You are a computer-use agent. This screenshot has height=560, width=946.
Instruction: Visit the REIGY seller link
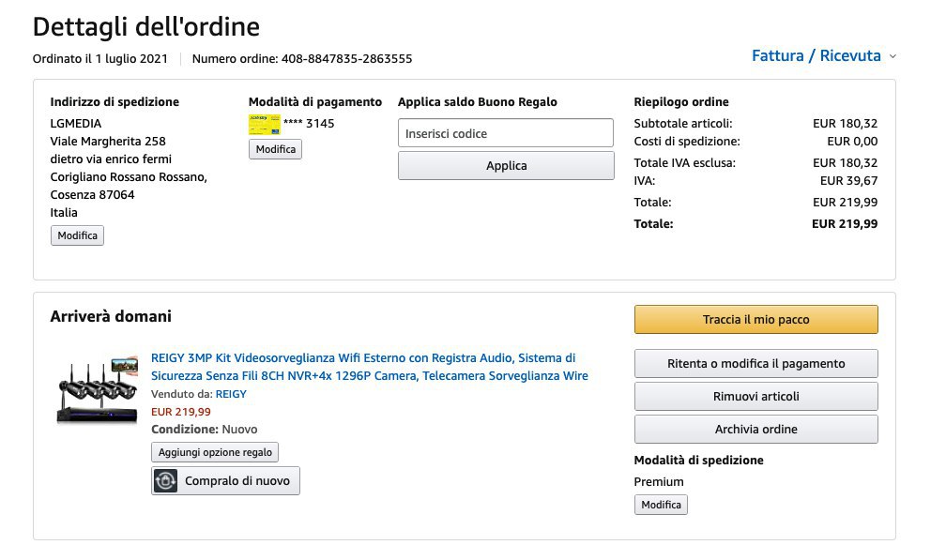pyautogui.click(x=231, y=394)
